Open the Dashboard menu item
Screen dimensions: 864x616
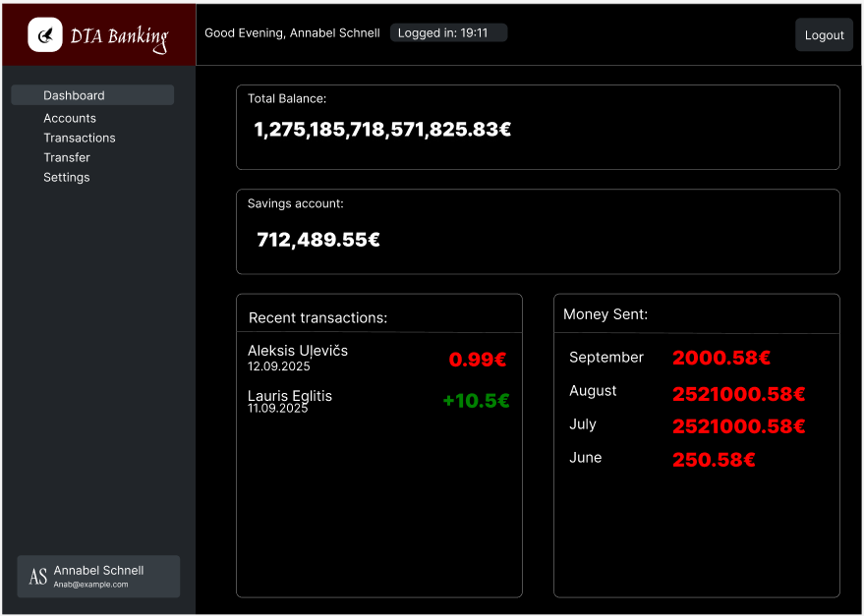click(92, 95)
